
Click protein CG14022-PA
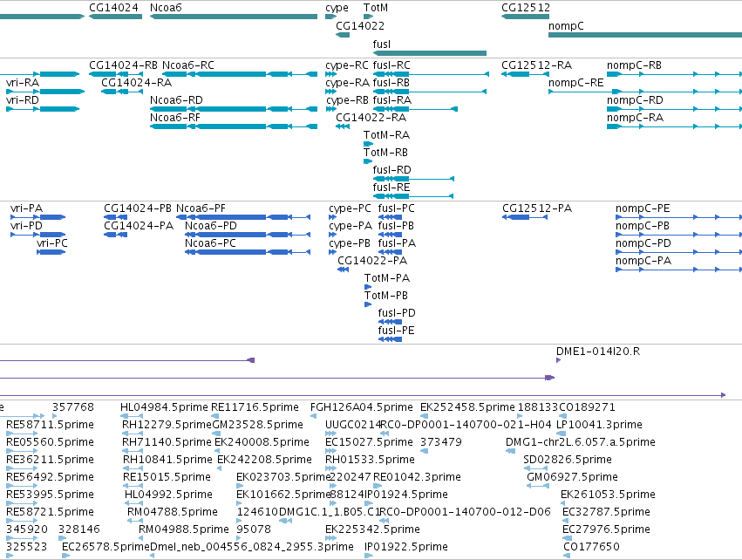343,270
